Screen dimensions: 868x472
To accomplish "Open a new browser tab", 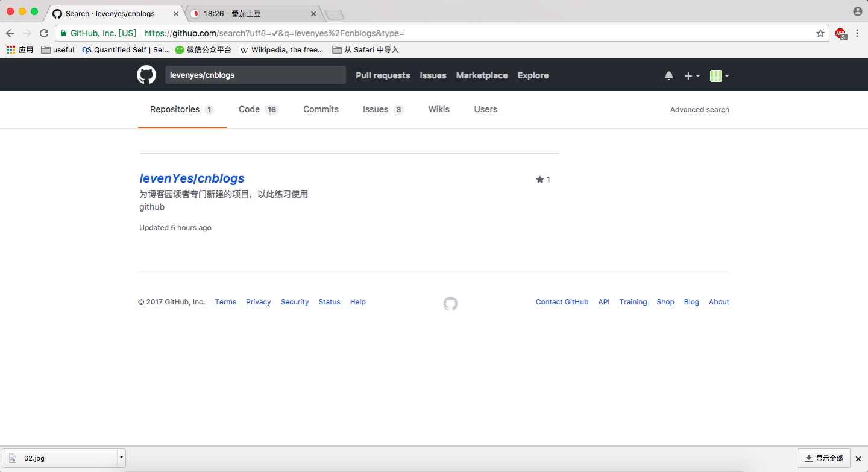I will click(334, 14).
